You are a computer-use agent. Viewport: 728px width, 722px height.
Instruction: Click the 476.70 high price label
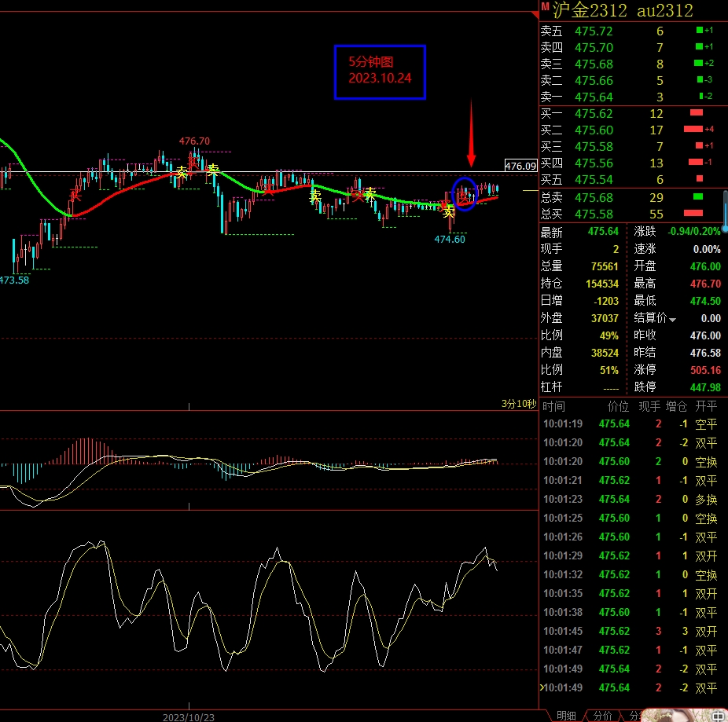point(194,141)
